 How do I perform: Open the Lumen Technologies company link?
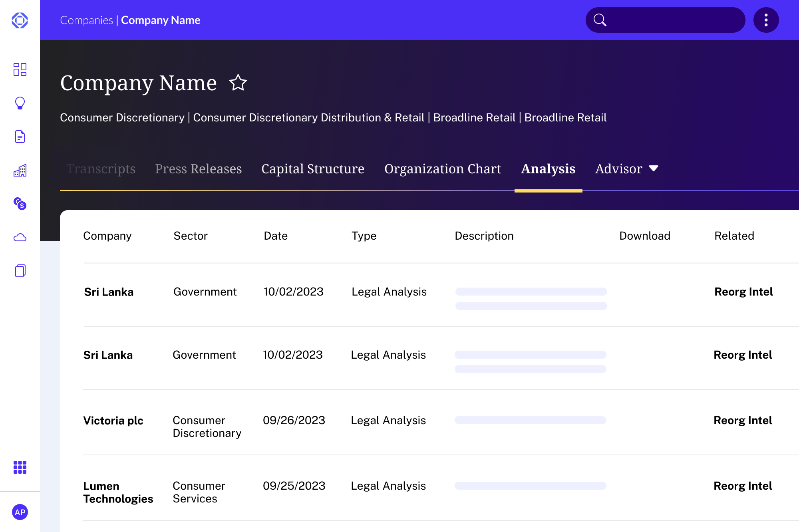tap(118, 492)
